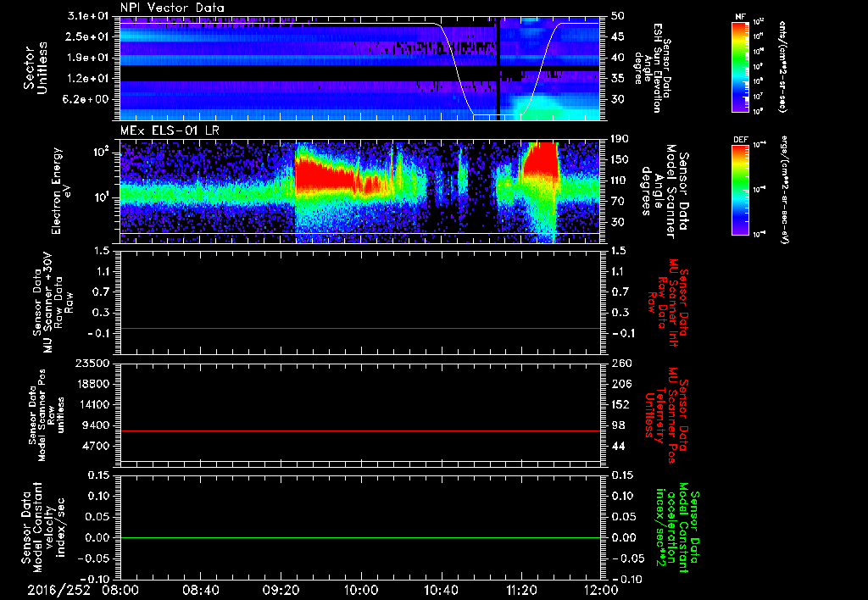Select the red "MU Scanner Pos Telemetry" axis title

click(666, 415)
